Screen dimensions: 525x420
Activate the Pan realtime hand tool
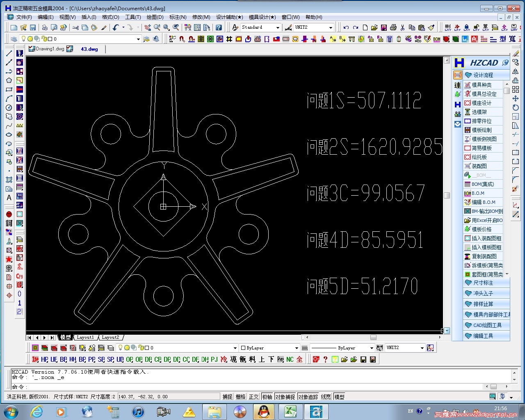tap(148, 27)
